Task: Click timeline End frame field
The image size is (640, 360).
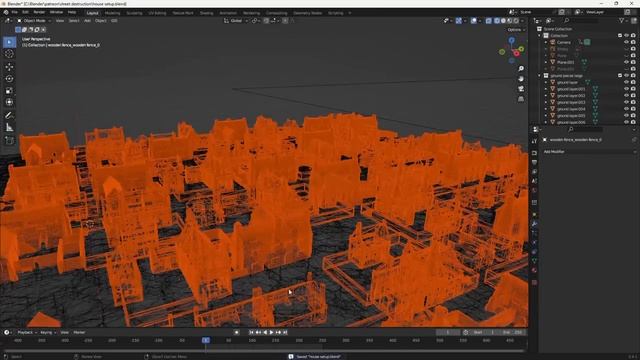Action: (512, 332)
